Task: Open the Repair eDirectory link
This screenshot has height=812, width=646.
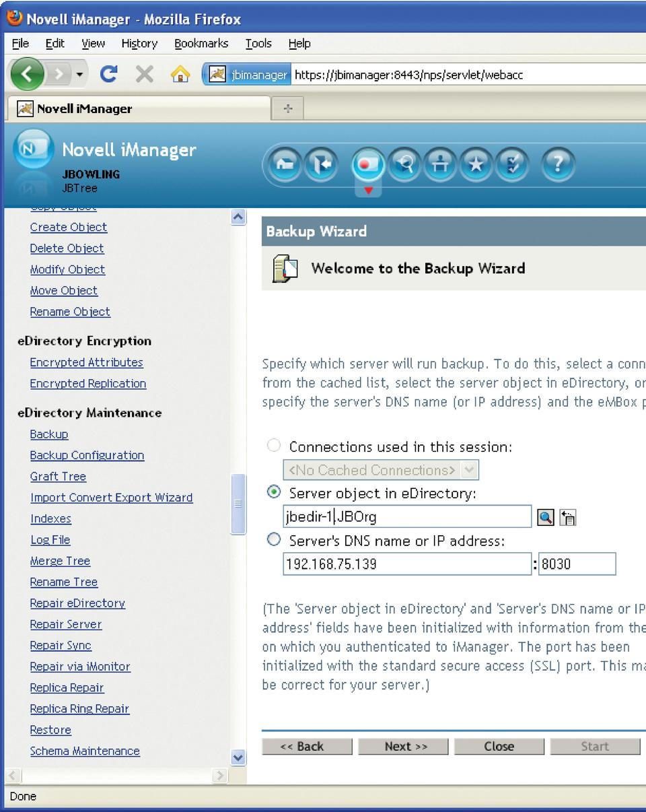Action: 77,603
